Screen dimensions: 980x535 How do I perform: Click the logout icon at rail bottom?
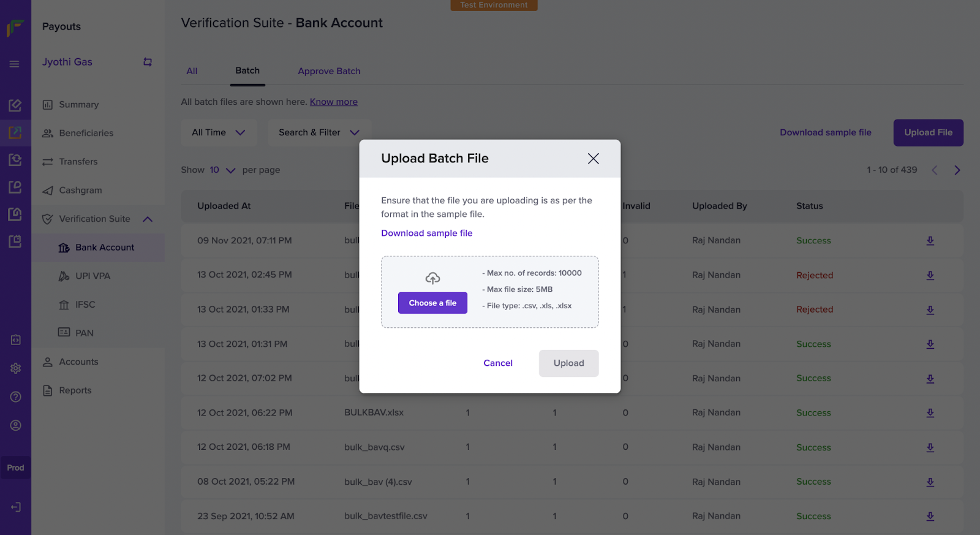(15, 507)
